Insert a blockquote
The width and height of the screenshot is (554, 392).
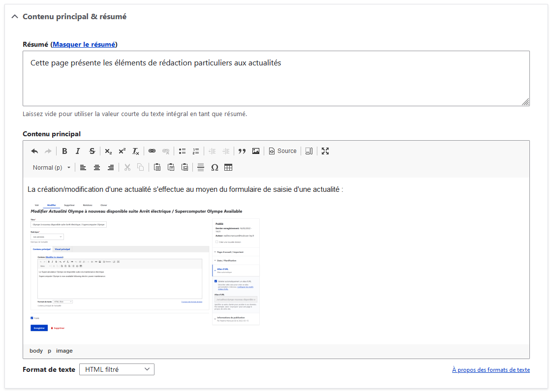click(x=242, y=151)
